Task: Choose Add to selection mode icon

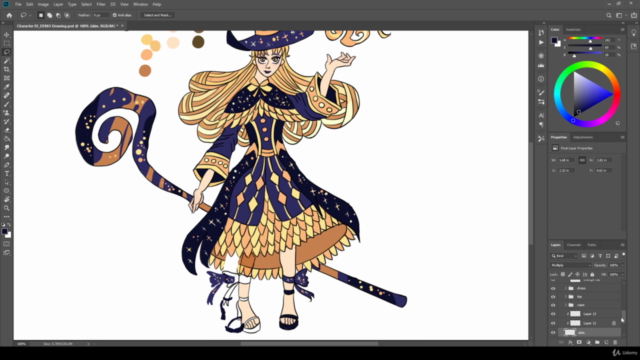Action: 49,15
